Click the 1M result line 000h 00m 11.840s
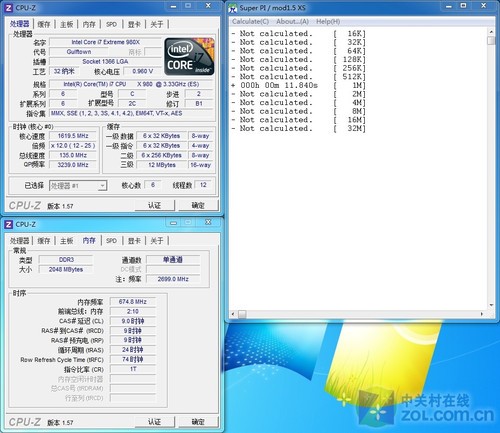The width and height of the screenshot is (500, 433). [298, 85]
